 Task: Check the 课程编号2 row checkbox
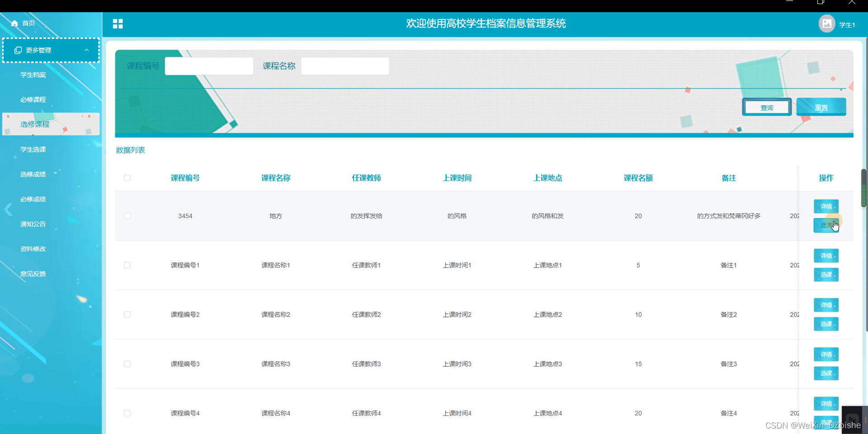127,314
